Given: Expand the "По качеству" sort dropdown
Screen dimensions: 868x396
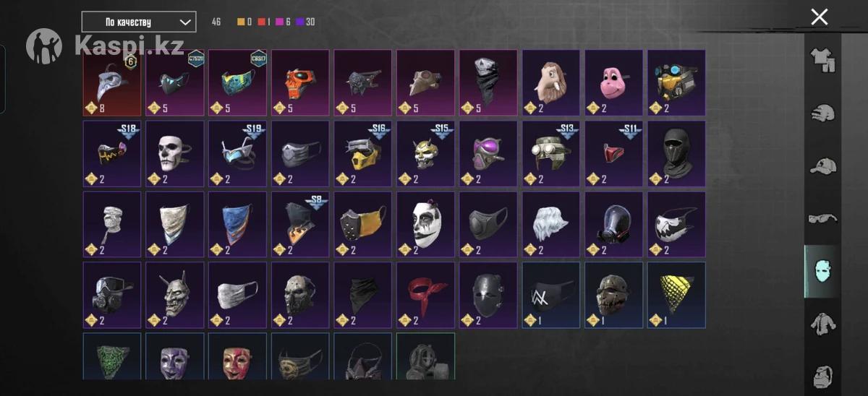Looking at the screenshot, I should [x=138, y=22].
